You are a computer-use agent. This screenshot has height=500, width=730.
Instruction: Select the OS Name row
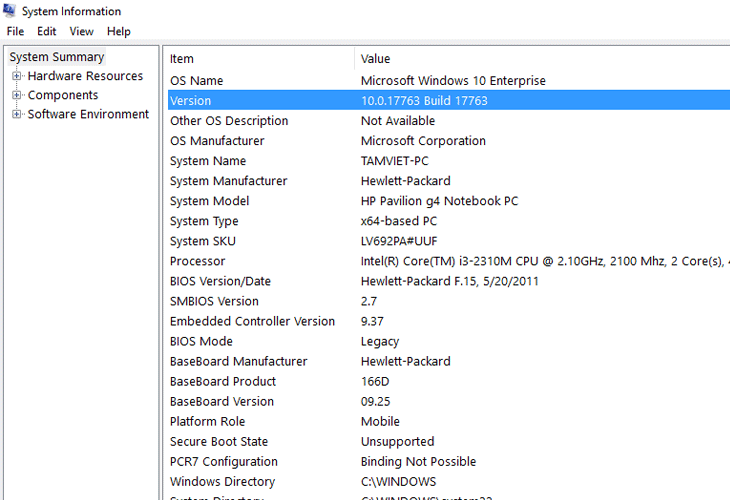click(449, 81)
